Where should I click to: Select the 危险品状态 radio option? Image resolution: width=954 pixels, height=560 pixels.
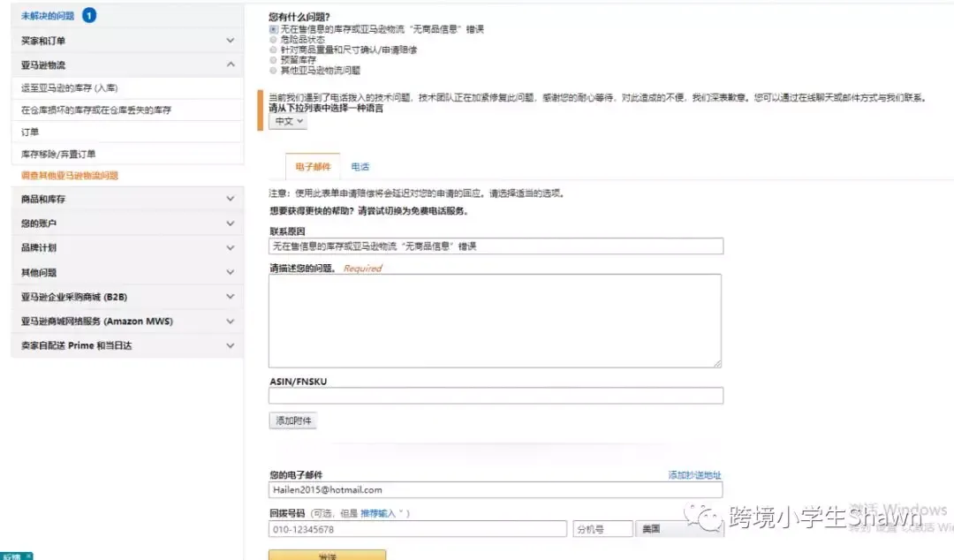[x=273, y=40]
